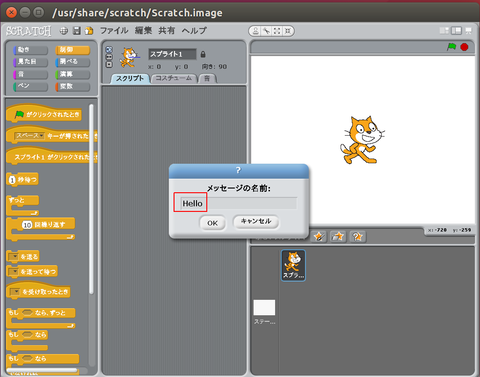Click the sprite lock icon
This screenshot has height=377, width=480.
(203, 54)
